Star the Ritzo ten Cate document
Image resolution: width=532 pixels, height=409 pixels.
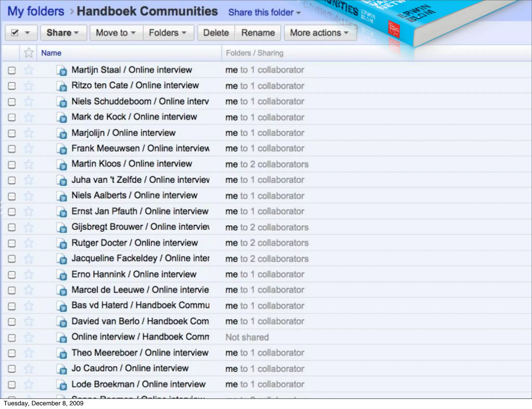tap(28, 86)
